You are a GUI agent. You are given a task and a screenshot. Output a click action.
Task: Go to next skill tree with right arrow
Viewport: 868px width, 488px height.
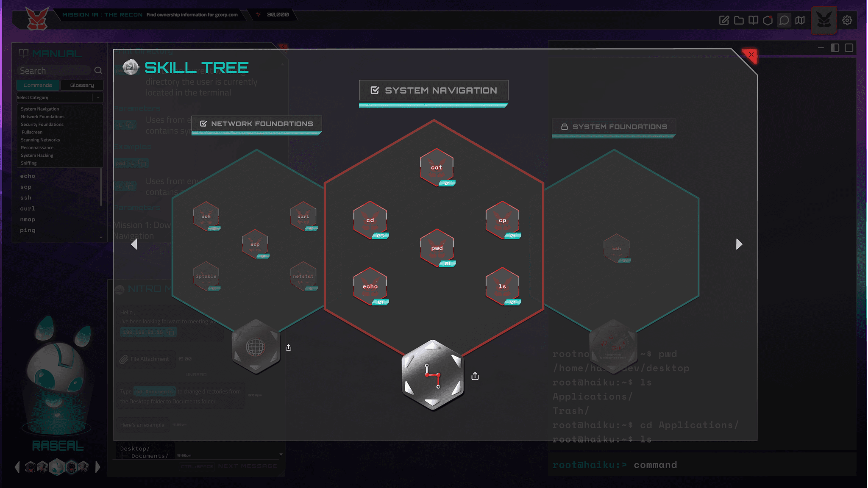point(739,244)
